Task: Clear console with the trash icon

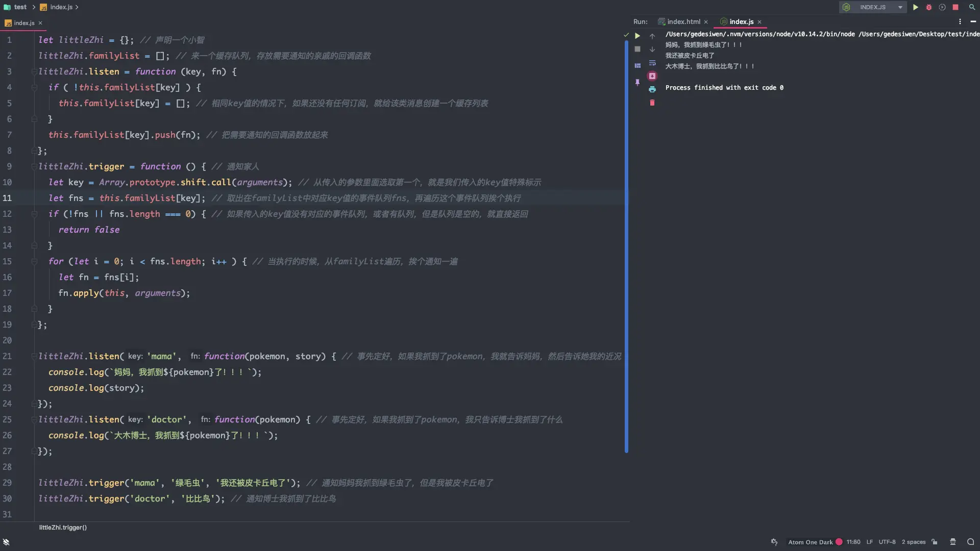Action: pyautogui.click(x=652, y=103)
